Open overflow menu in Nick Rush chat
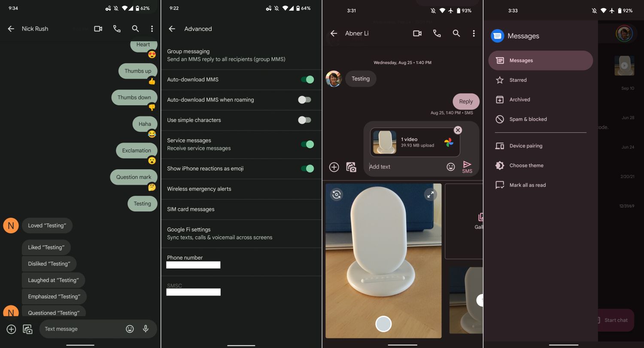This screenshot has height=348, width=644. pos(152,29)
